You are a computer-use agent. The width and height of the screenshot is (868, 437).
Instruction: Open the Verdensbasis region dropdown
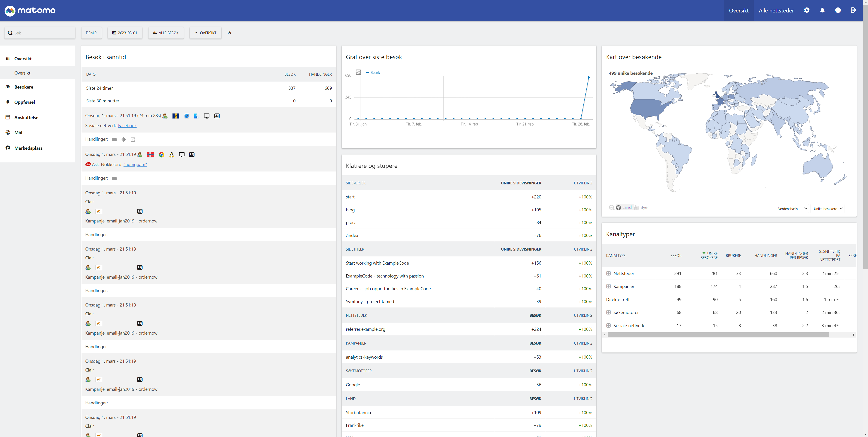point(792,209)
